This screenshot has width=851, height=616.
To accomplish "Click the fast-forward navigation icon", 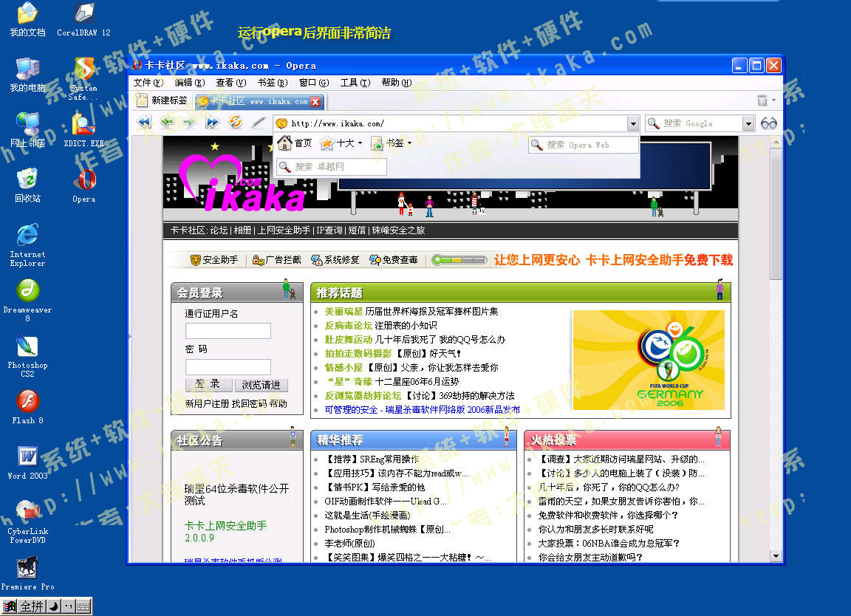I will (x=212, y=123).
